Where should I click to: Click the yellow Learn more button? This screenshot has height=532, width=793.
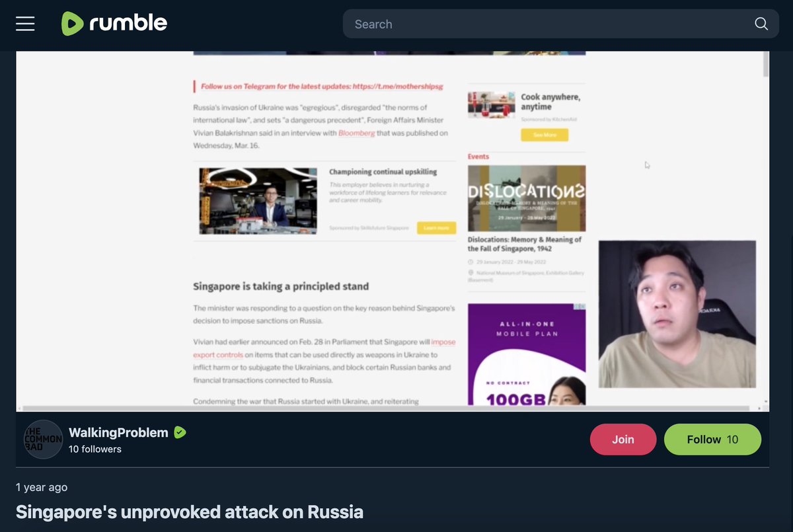pos(436,228)
